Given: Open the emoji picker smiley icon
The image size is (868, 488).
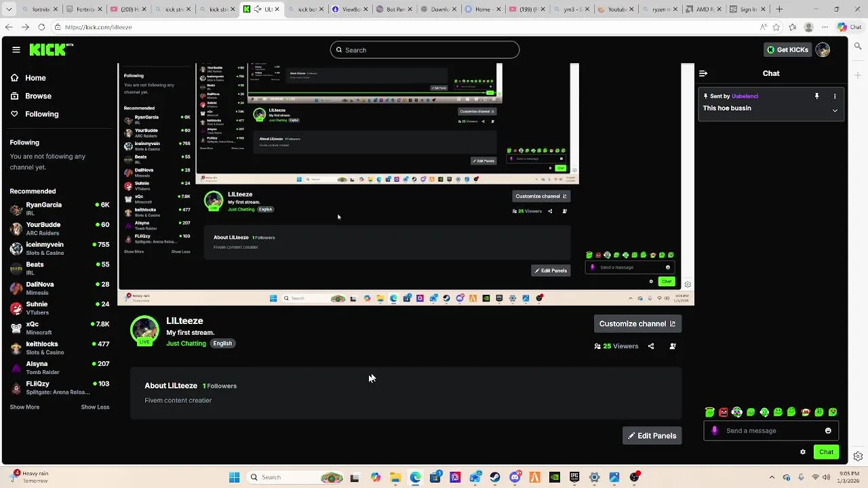Looking at the screenshot, I should tap(828, 431).
